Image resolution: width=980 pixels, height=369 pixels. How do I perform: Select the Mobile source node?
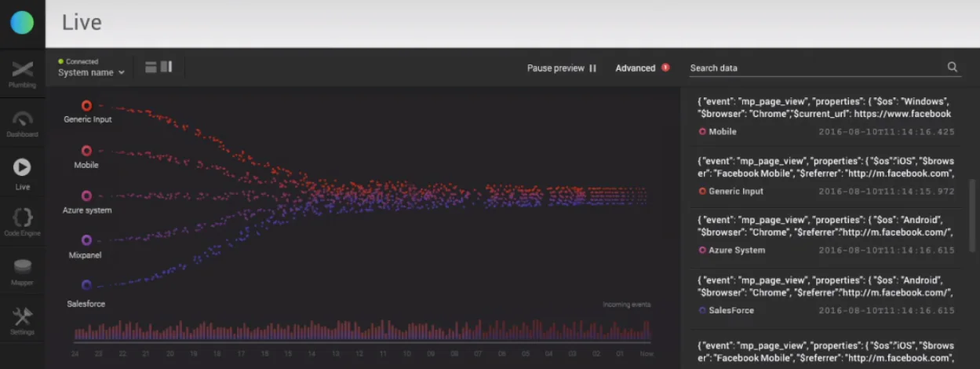coord(86,151)
